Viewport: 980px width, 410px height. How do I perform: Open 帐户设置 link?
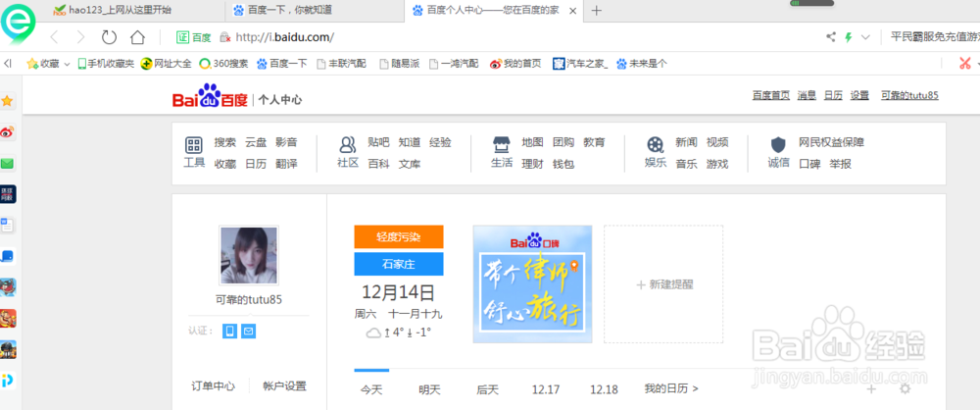pyautogui.click(x=285, y=386)
